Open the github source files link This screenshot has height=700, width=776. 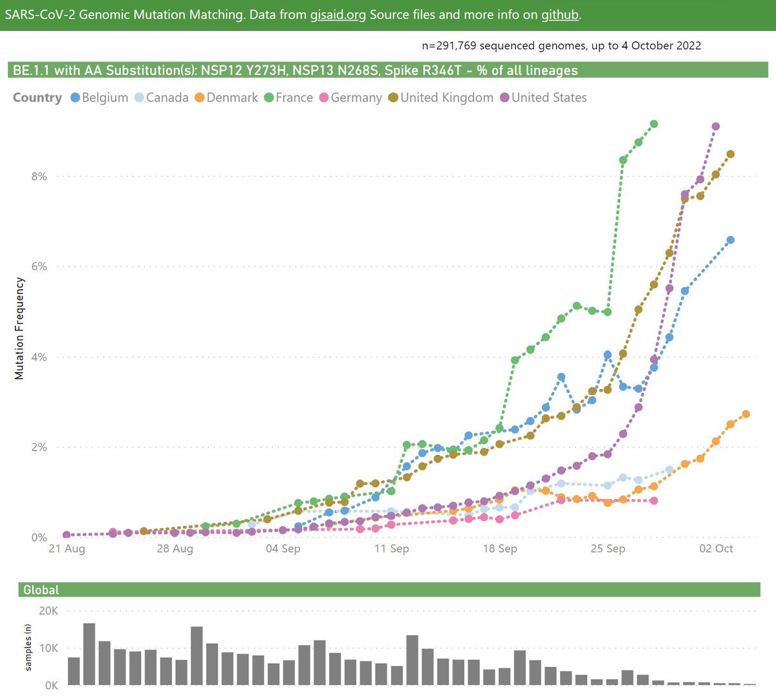click(559, 14)
